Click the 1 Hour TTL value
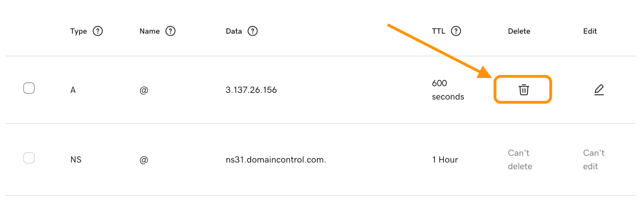Viewport: 644px width, 207px height. (x=445, y=160)
